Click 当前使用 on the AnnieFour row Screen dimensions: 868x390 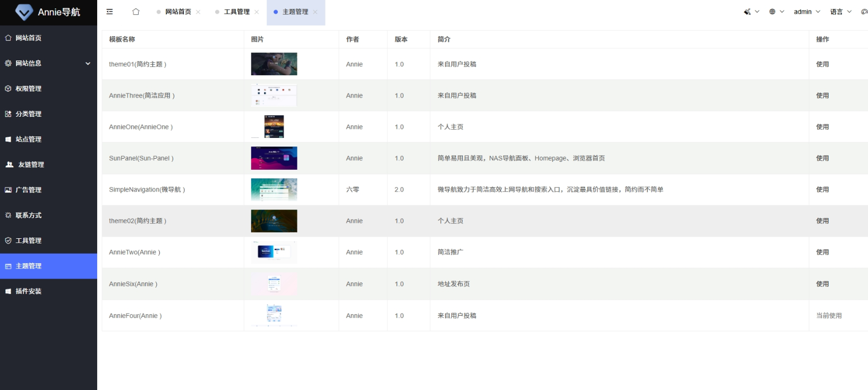(x=829, y=316)
